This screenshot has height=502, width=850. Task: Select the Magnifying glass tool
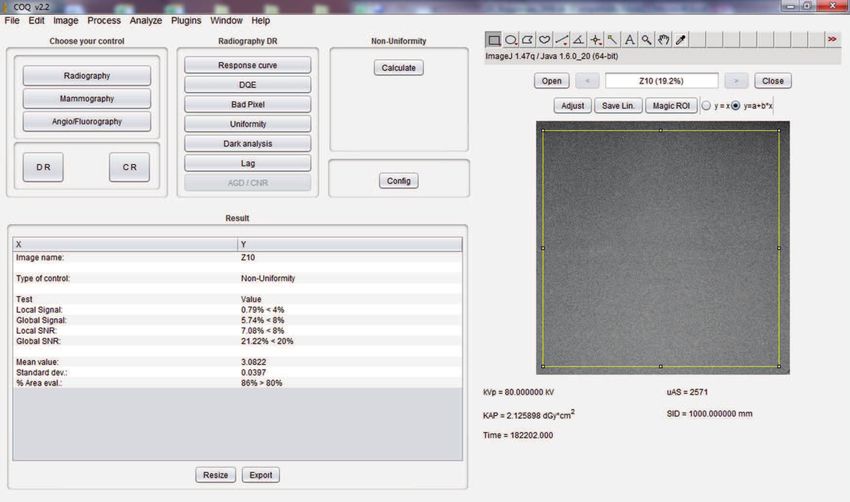tap(646, 40)
